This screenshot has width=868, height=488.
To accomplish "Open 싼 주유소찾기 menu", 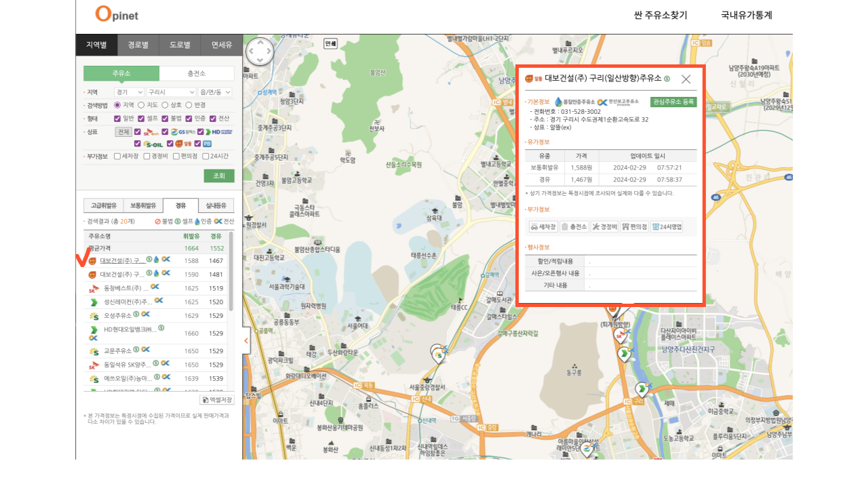I will tap(660, 15).
